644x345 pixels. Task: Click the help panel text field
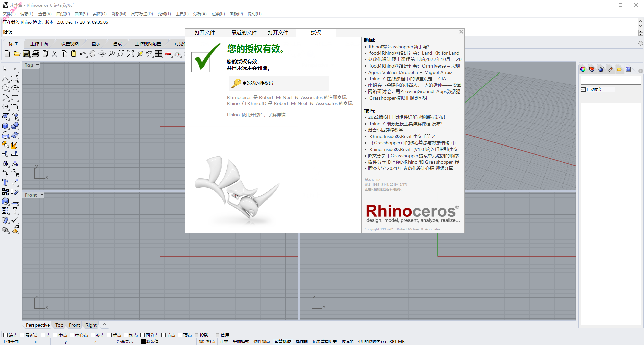pyautogui.click(x=611, y=80)
